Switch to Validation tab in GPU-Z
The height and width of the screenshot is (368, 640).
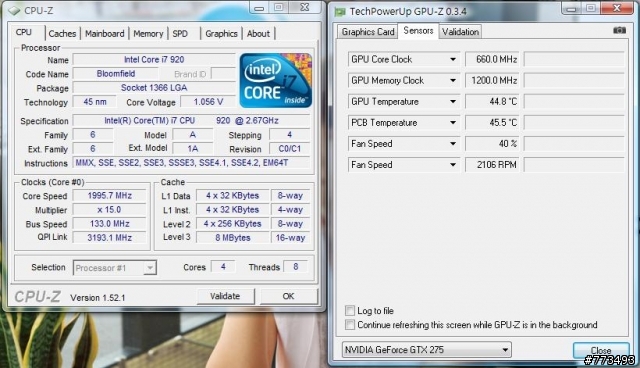(x=460, y=32)
